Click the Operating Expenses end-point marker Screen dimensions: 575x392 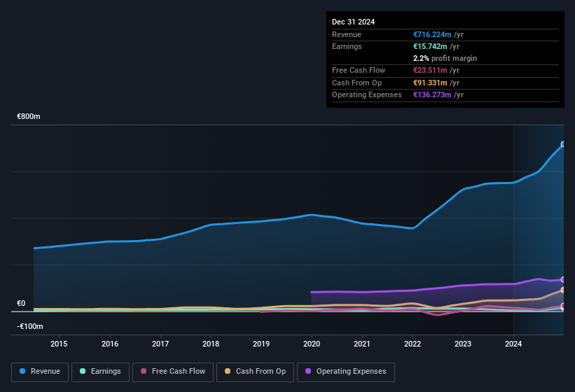[563, 279]
